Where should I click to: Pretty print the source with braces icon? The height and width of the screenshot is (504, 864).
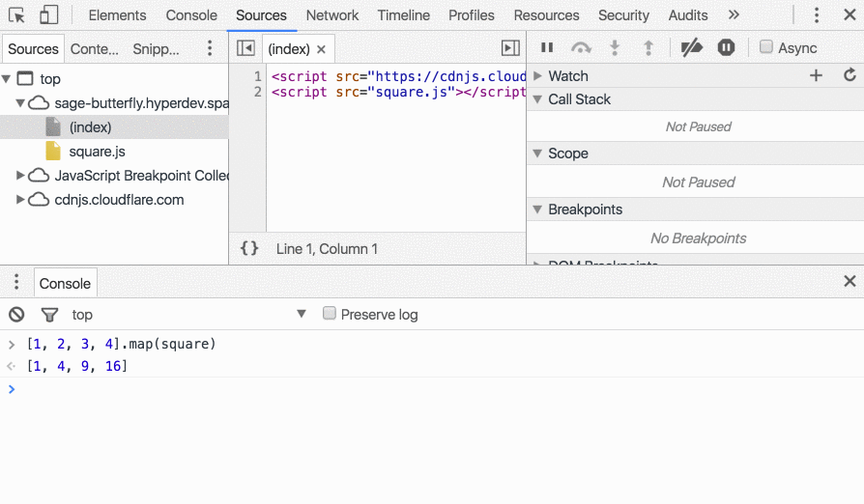coord(249,249)
